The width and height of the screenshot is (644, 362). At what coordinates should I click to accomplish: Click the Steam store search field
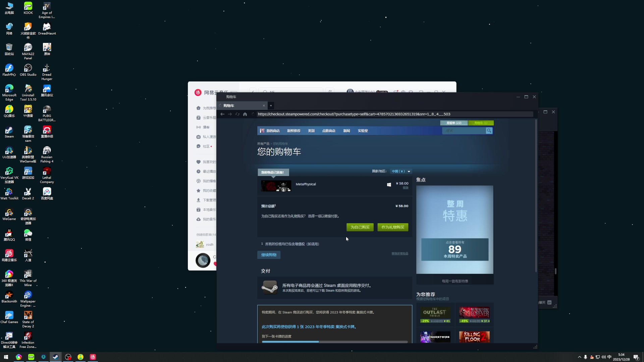coord(464,131)
